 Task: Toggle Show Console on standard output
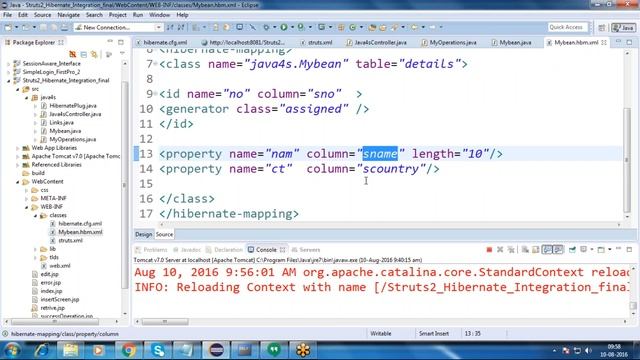coord(547,249)
